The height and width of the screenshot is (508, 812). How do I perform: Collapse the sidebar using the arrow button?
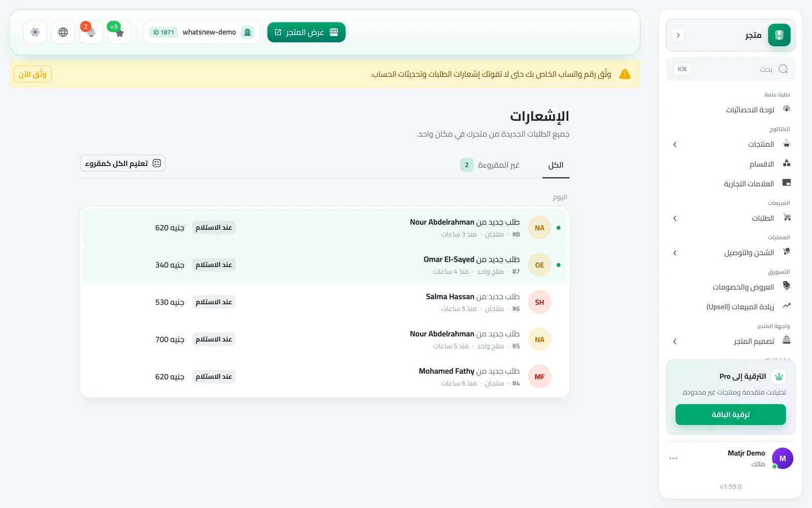click(x=678, y=35)
